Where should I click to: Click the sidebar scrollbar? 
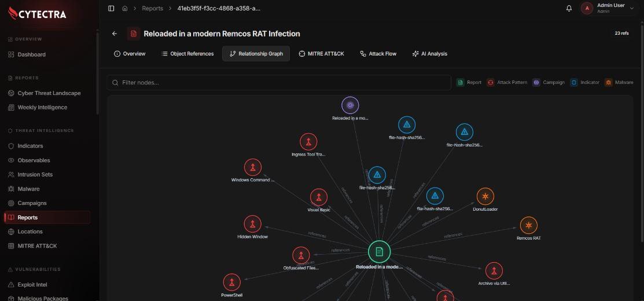(x=97, y=73)
